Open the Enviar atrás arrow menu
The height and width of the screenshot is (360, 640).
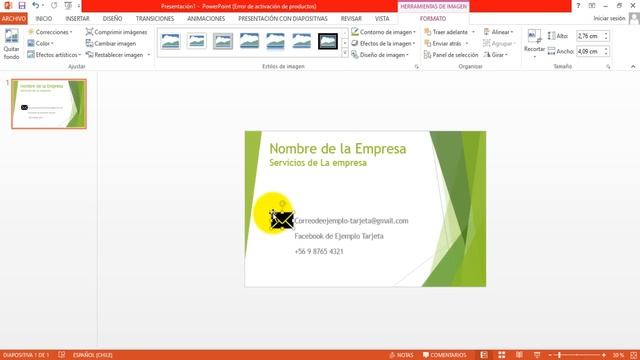467,43
